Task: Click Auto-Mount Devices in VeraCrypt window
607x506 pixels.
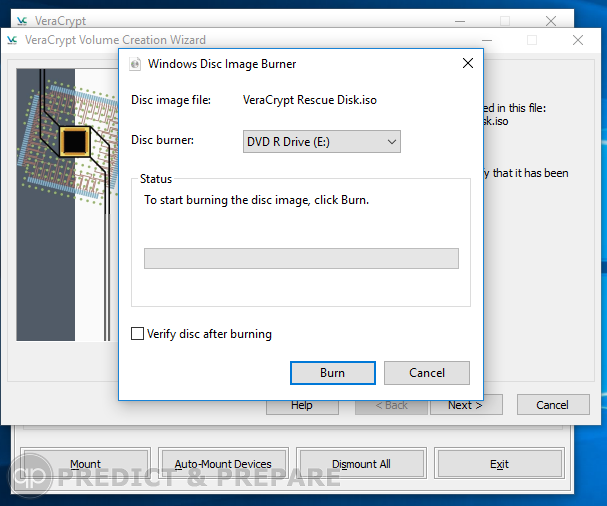Action: click(x=223, y=463)
